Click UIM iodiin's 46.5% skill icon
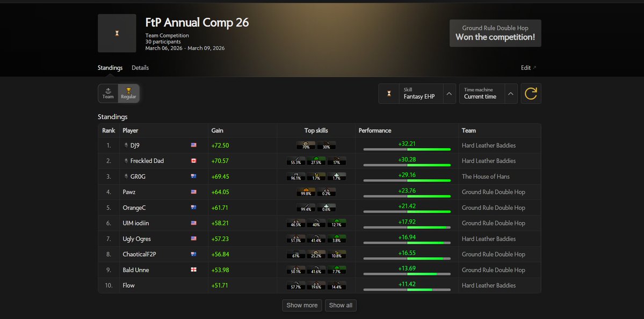 click(296, 223)
